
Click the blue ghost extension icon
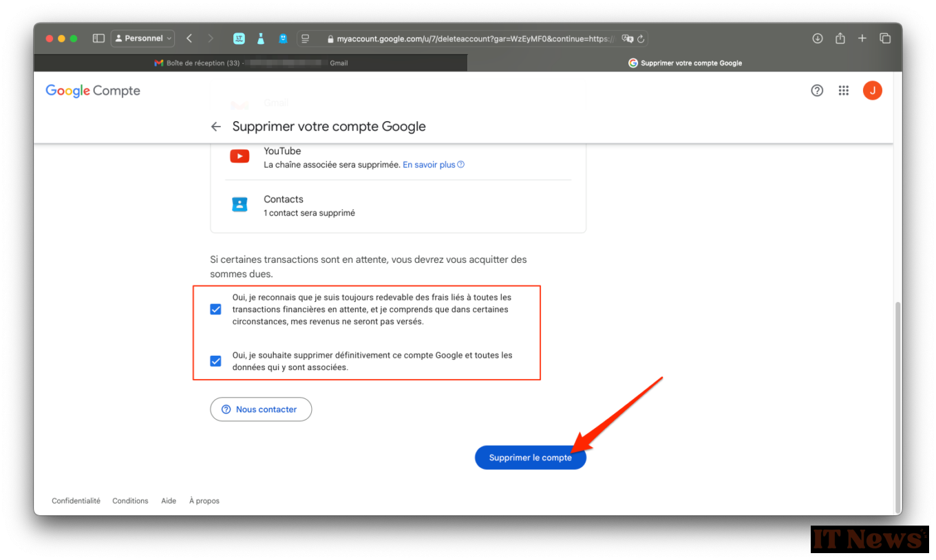[283, 39]
